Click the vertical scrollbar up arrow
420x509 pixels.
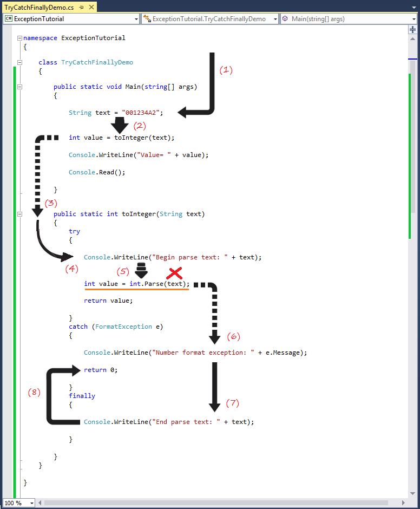pyautogui.click(x=412, y=39)
